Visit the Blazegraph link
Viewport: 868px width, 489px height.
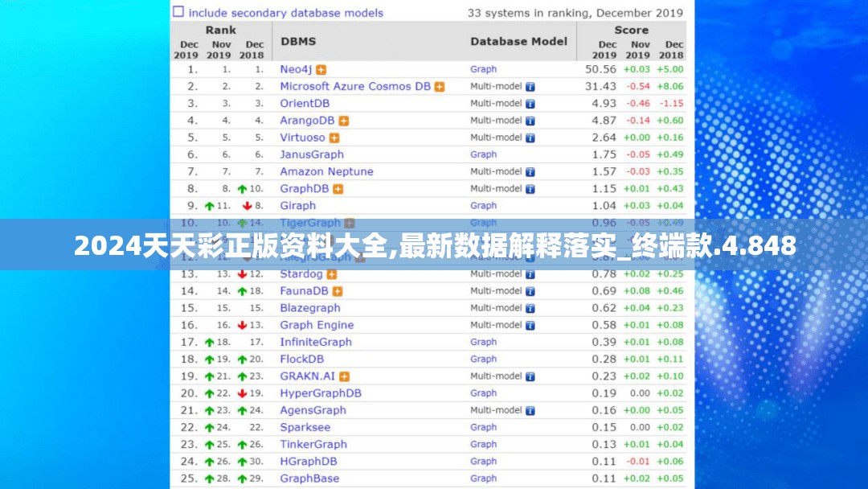tap(310, 308)
